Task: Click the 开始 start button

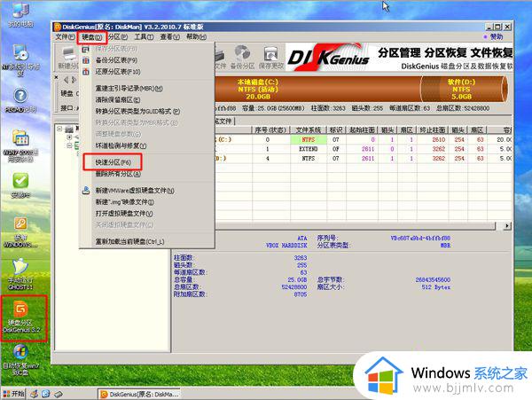Action: coord(13,394)
